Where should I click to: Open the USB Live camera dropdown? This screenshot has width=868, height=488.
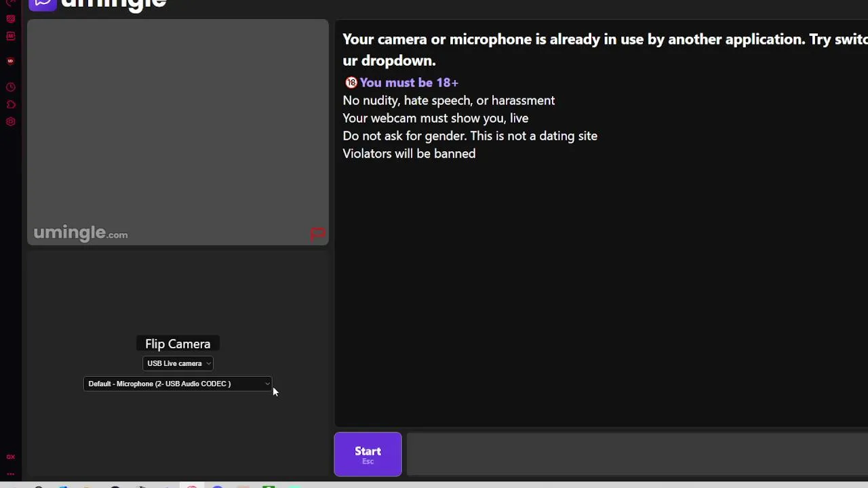[178, 363]
